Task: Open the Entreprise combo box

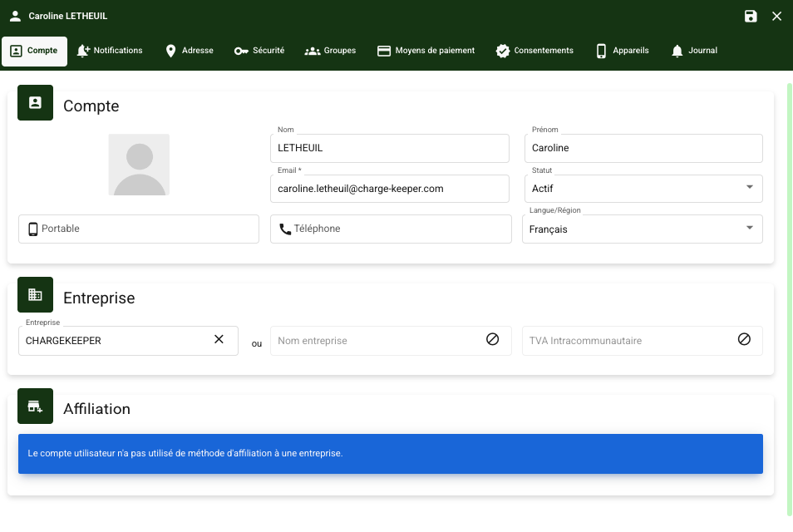Action: (x=116, y=341)
